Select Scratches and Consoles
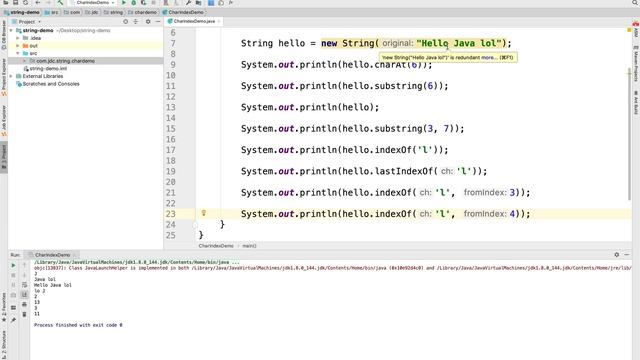 (x=51, y=84)
